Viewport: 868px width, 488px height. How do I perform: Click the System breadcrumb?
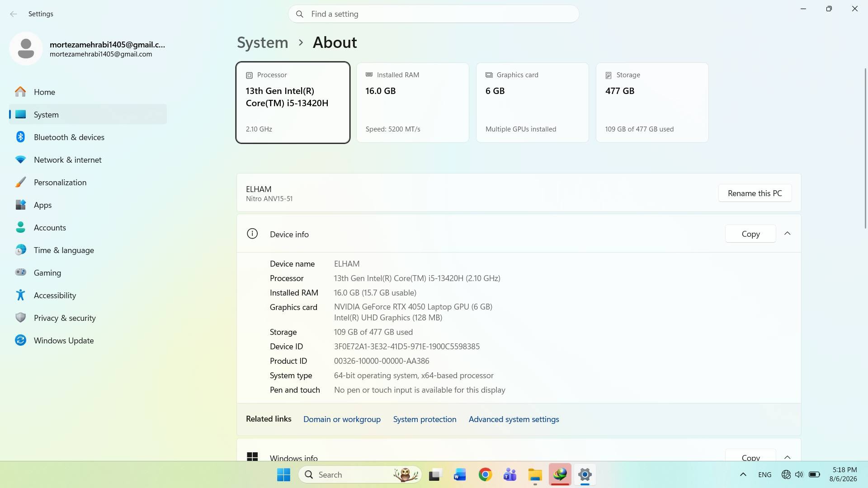point(262,42)
